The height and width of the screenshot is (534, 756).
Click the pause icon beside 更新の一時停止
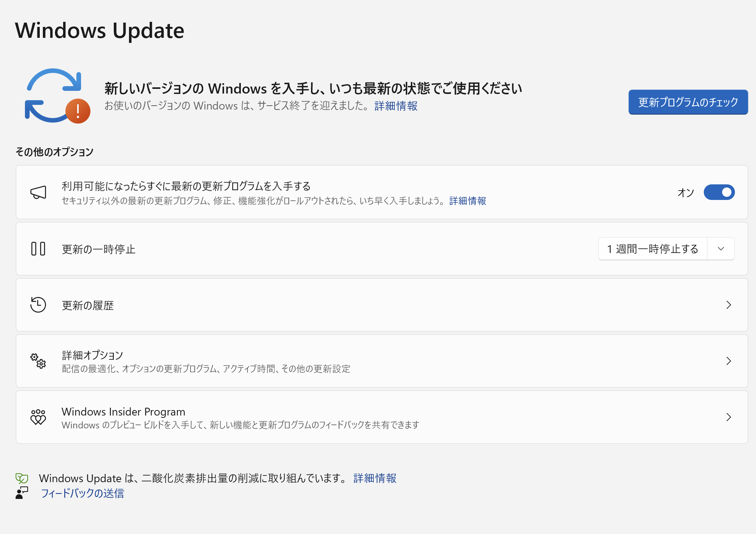point(38,249)
